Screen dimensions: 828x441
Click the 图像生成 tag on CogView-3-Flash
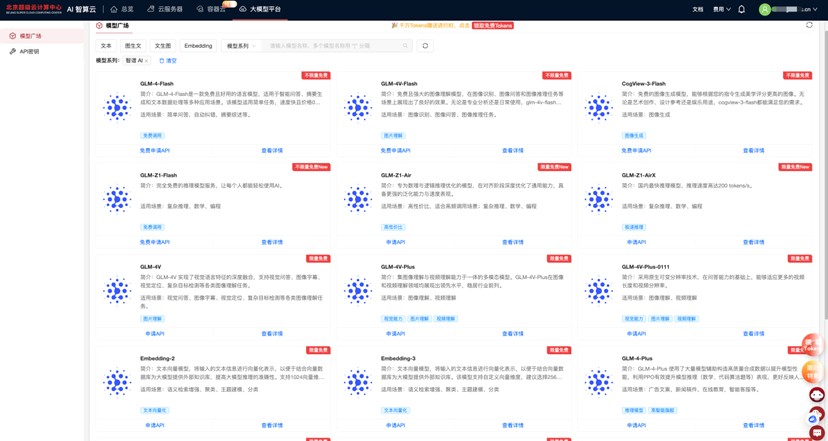pos(634,136)
